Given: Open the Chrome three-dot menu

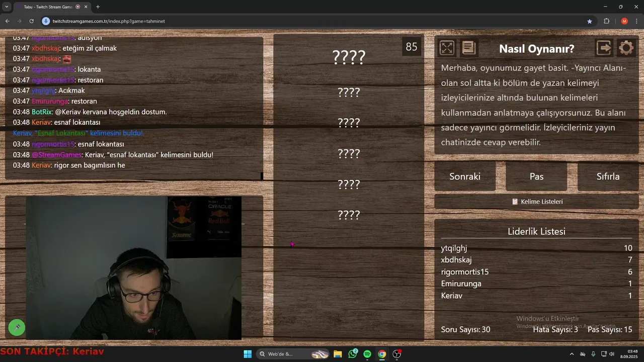Looking at the screenshot, I should click(637, 21).
